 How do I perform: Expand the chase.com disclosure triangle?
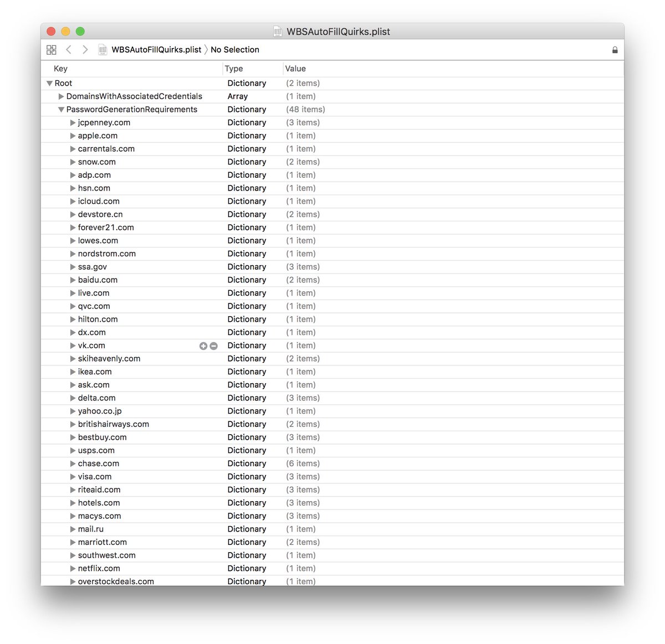[73, 463]
